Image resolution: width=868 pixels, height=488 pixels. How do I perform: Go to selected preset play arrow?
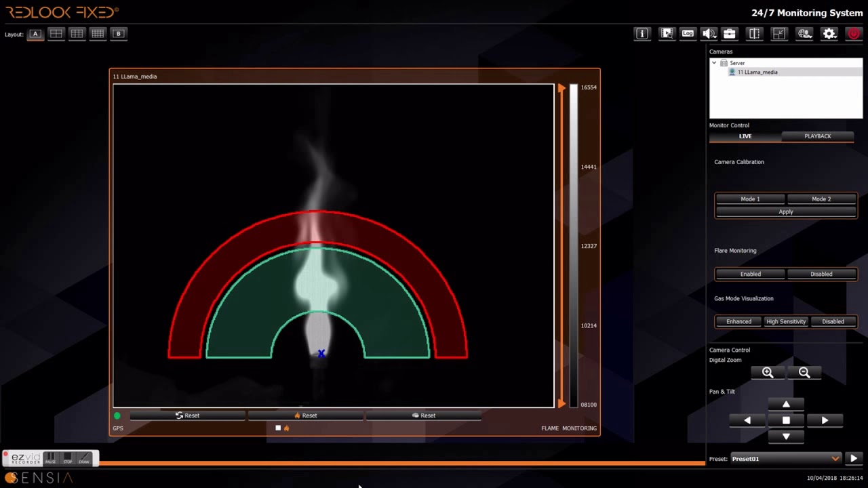(x=854, y=459)
